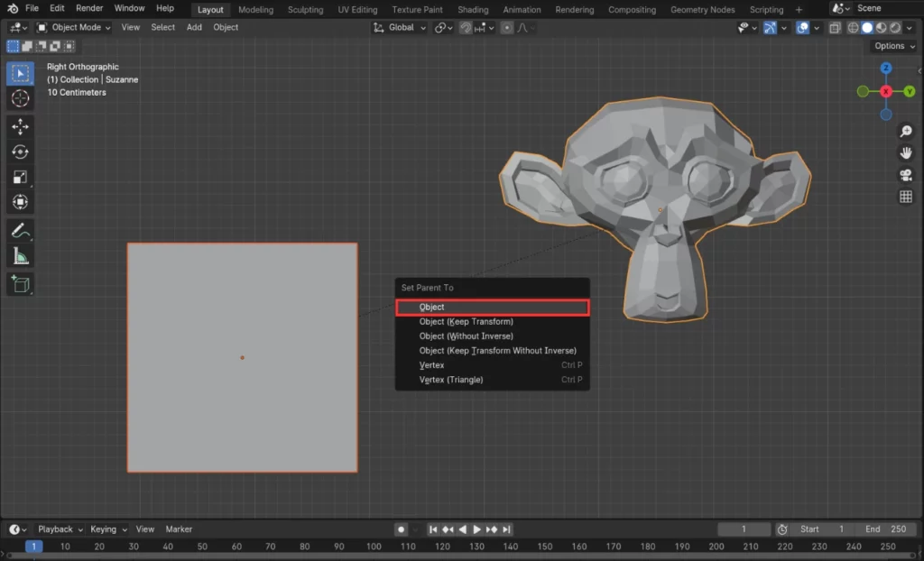Expand the Options dropdown
The image size is (924, 561).
click(894, 46)
